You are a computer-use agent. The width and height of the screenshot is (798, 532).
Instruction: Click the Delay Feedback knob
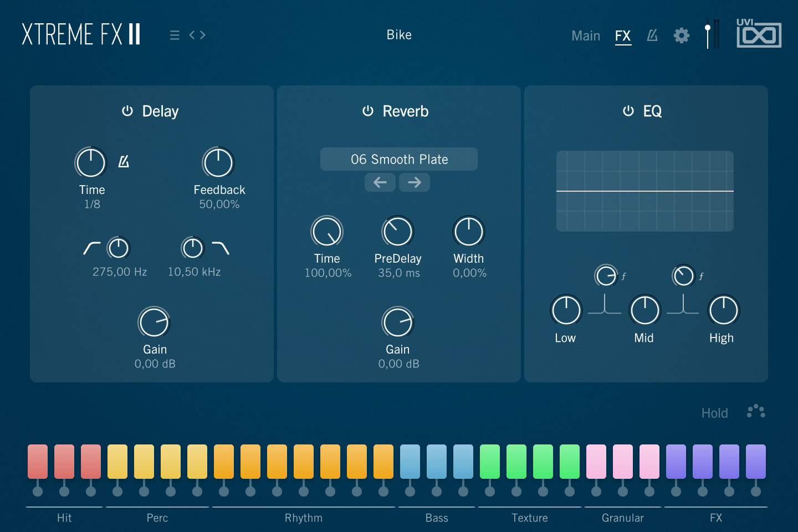[218, 163]
